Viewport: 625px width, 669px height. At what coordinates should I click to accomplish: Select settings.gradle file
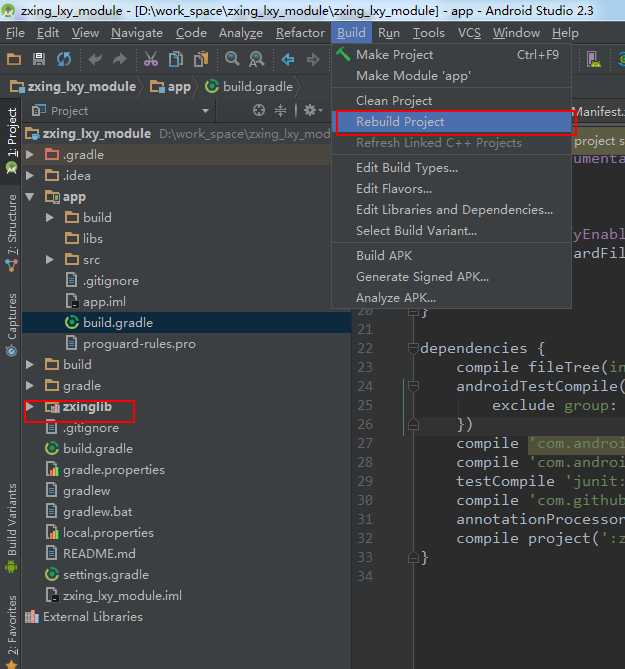(97, 574)
